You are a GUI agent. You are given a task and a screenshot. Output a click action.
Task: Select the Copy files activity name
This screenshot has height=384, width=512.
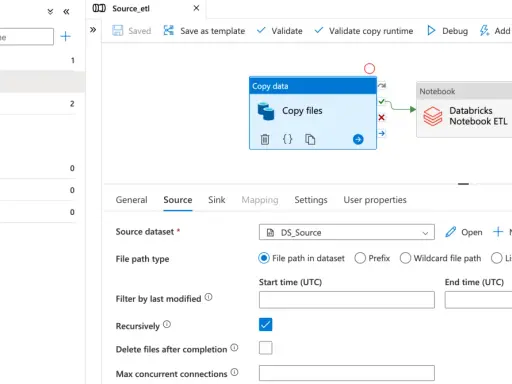(x=302, y=111)
